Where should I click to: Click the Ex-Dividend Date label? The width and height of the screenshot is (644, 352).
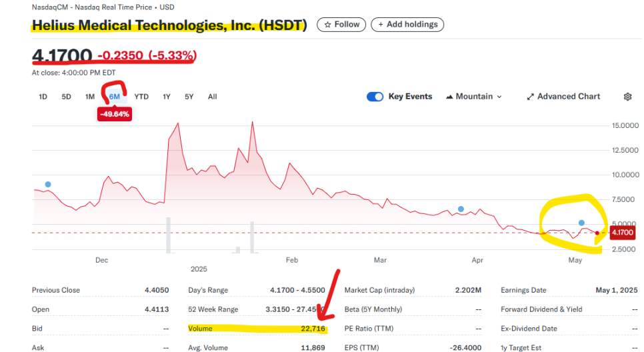pyautogui.click(x=529, y=329)
